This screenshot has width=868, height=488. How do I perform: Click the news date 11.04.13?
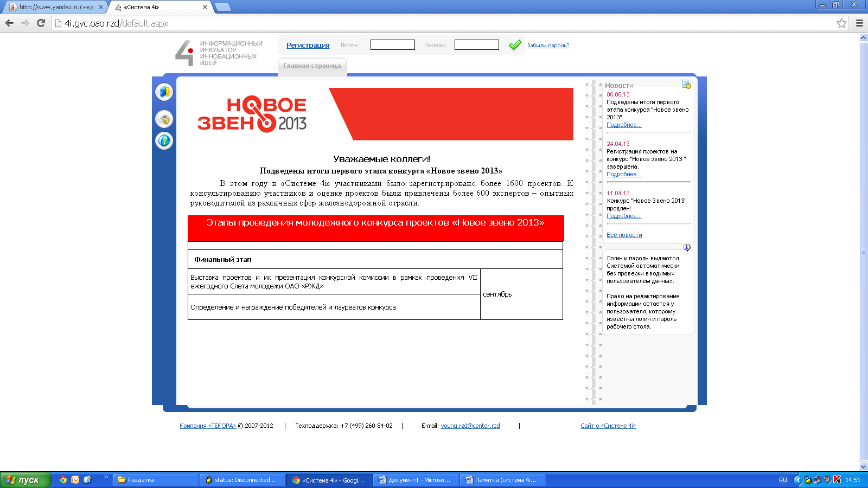tap(618, 193)
